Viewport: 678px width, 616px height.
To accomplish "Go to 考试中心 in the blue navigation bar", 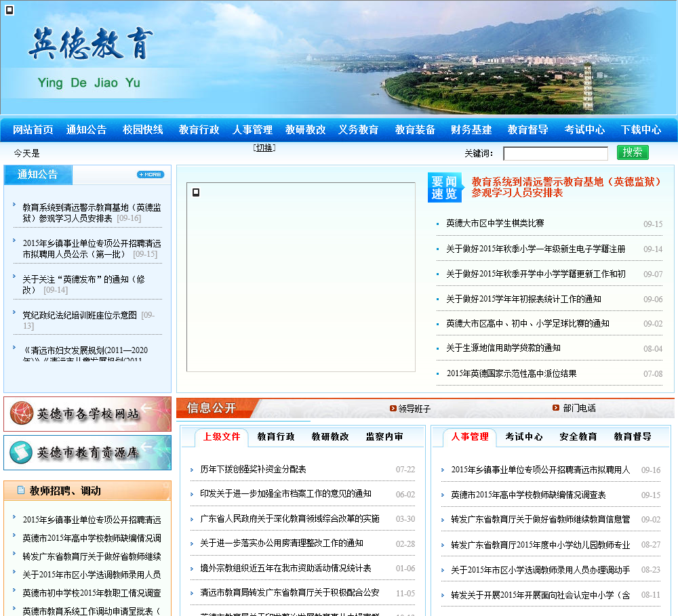I will click(x=584, y=129).
